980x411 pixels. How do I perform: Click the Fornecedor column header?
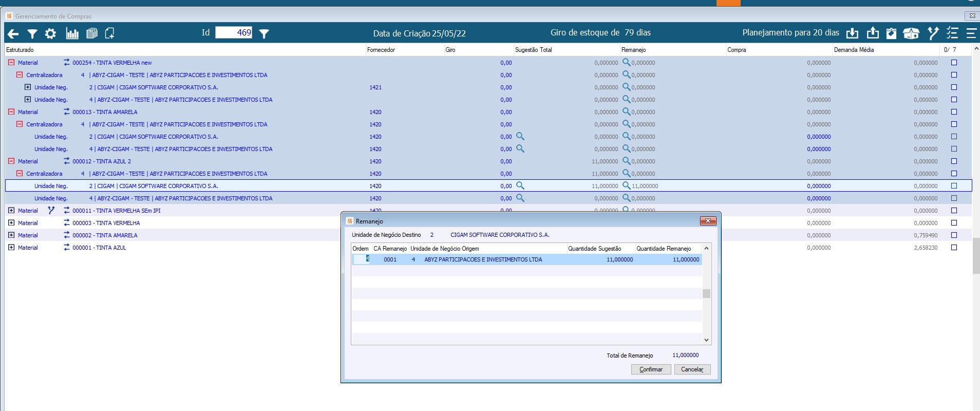381,50
